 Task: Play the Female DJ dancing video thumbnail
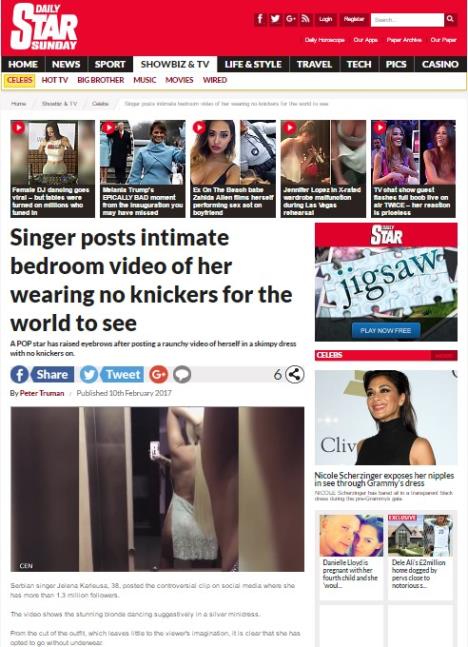coord(52,169)
